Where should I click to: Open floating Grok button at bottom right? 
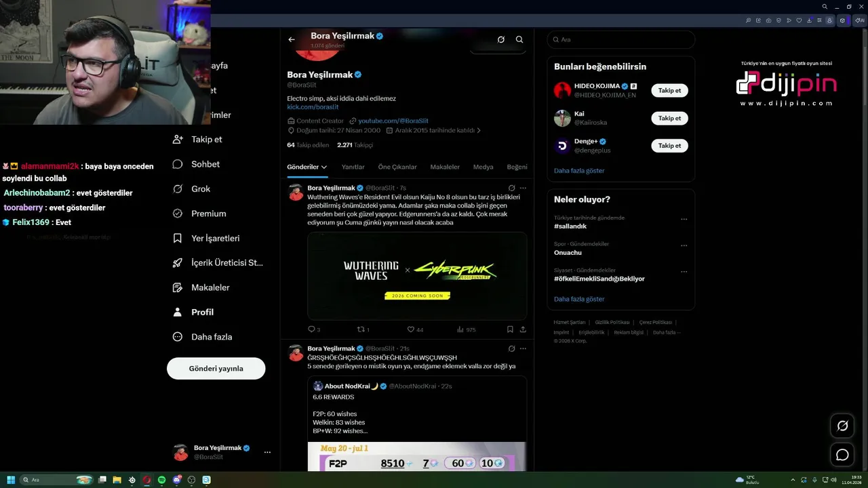pos(842,426)
